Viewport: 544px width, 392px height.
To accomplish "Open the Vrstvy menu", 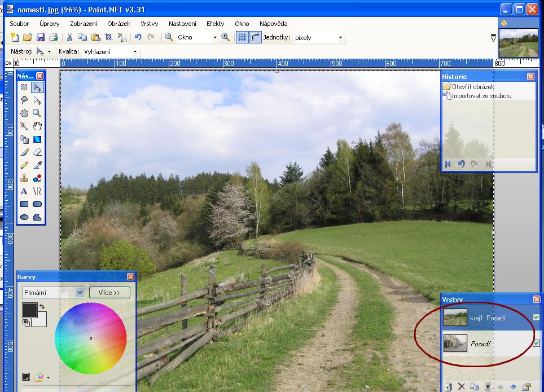I will coord(149,24).
